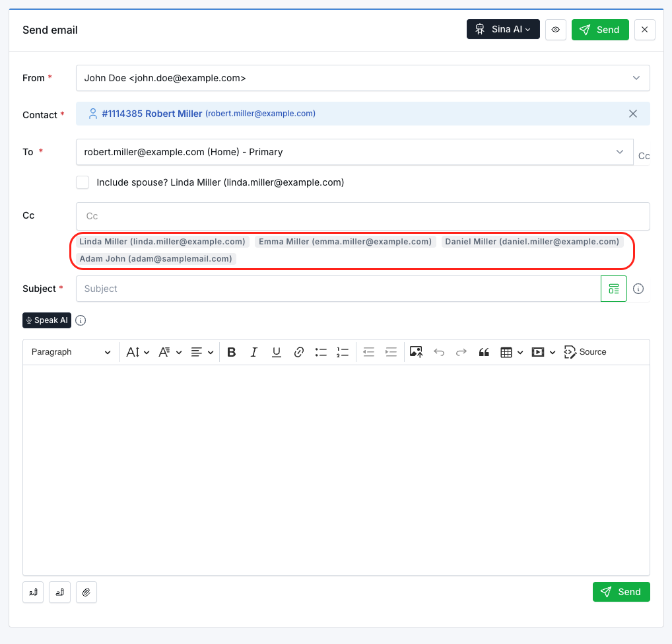Show Speak AI info icon
The height and width of the screenshot is (644, 672).
pos(81,320)
